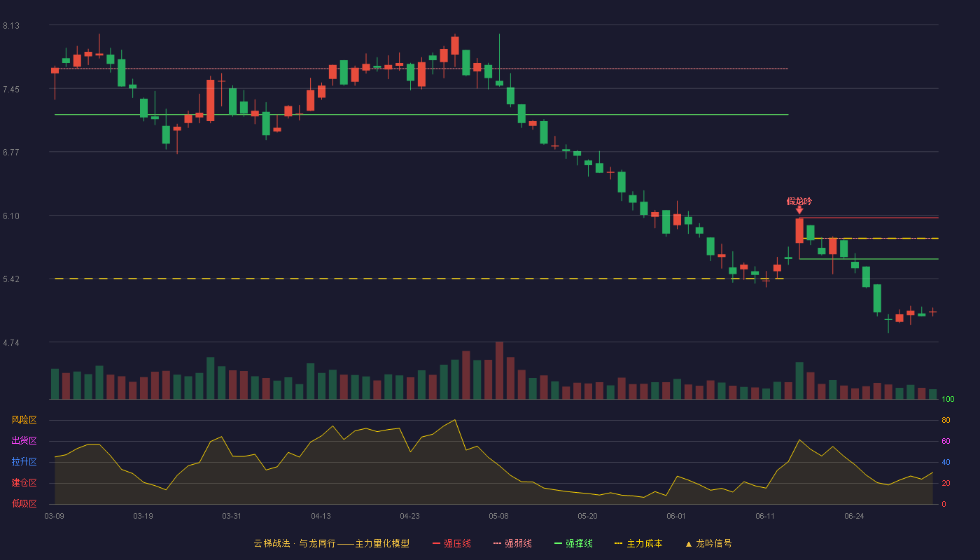The image size is (980, 560).
Task: Click the 03-09 date label
Action: (55, 516)
